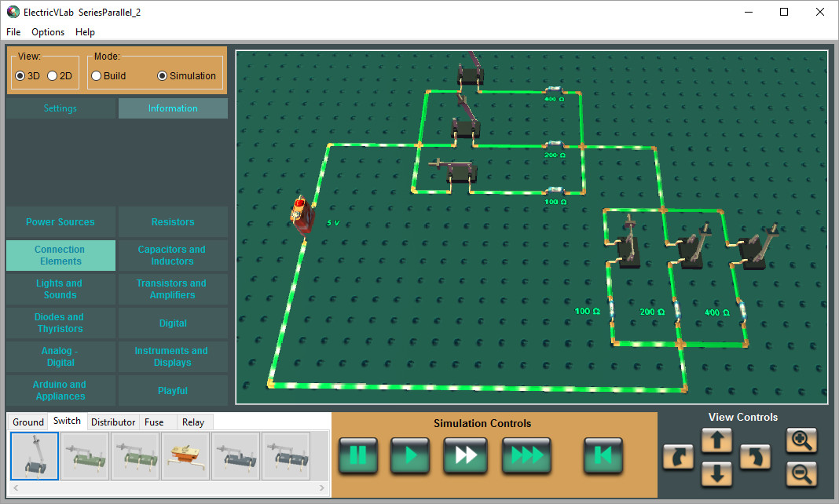
Task: Switch Mode to Build
Action: point(96,75)
